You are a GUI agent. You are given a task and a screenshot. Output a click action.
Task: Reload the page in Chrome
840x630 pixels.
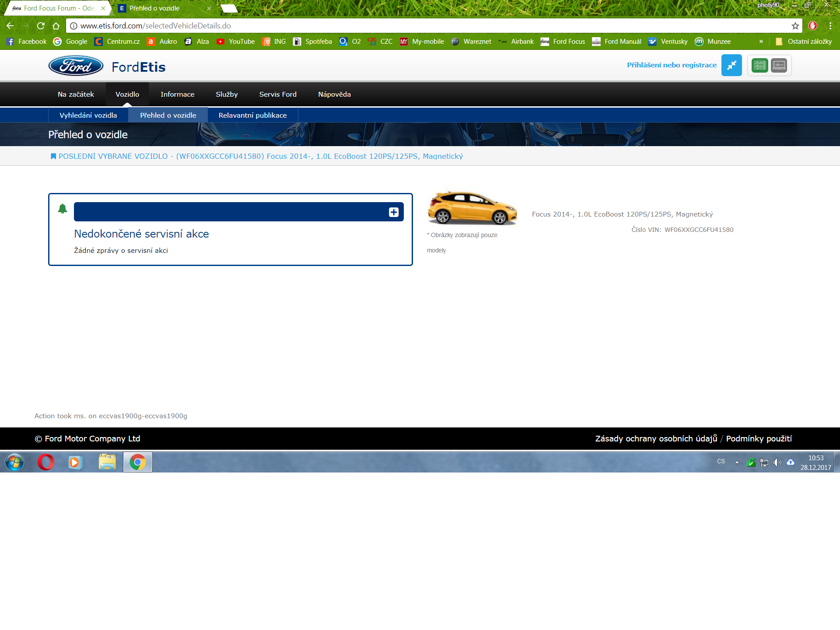tap(41, 26)
